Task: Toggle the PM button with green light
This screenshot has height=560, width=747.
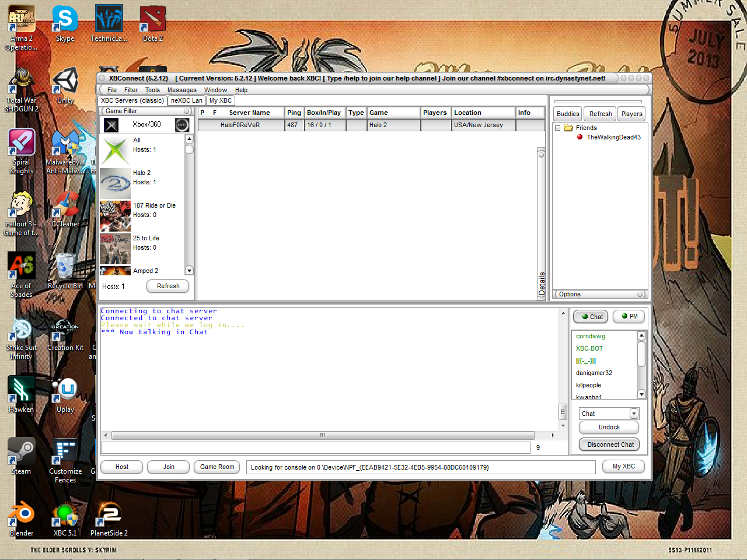Action: click(629, 317)
